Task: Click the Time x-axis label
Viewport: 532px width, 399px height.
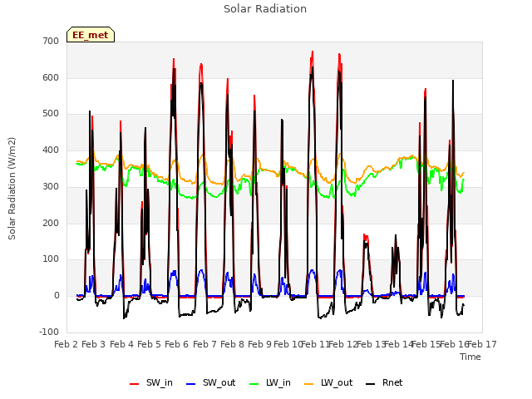Action: [x=470, y=357]
